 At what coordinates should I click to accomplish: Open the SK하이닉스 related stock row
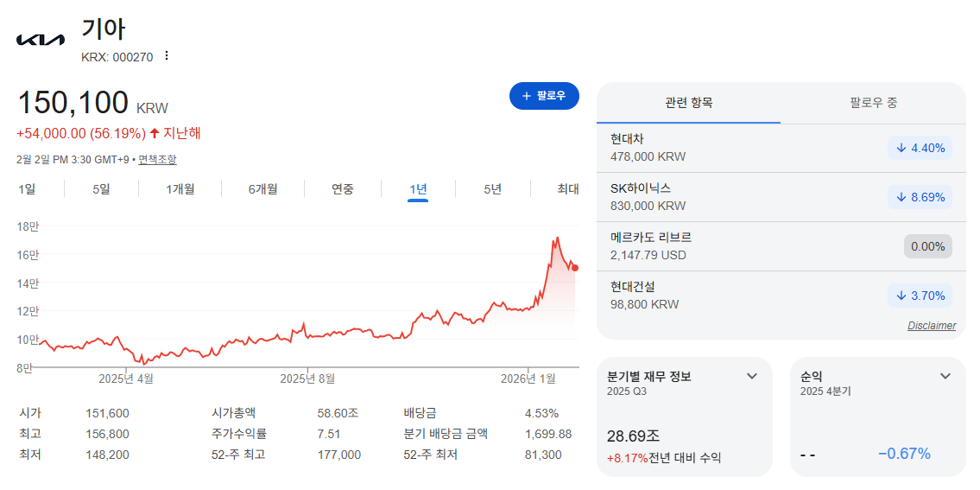point(781,197)
